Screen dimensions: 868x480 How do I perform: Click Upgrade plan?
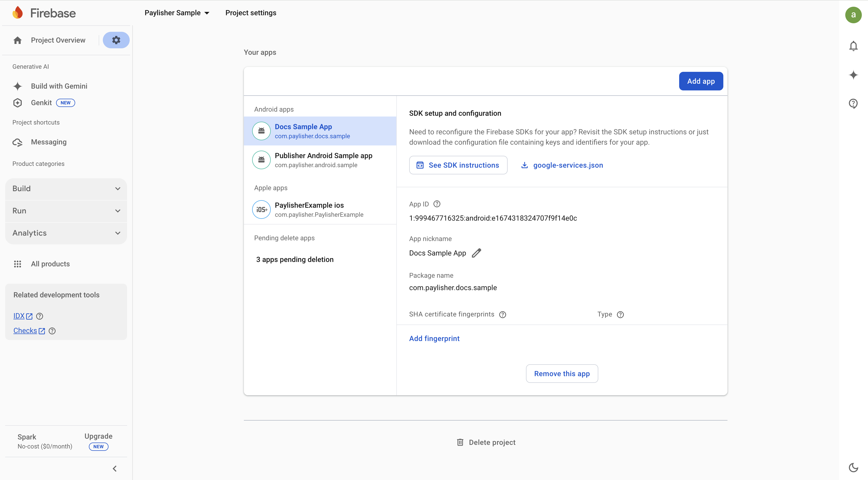click(x=98, y=436)
